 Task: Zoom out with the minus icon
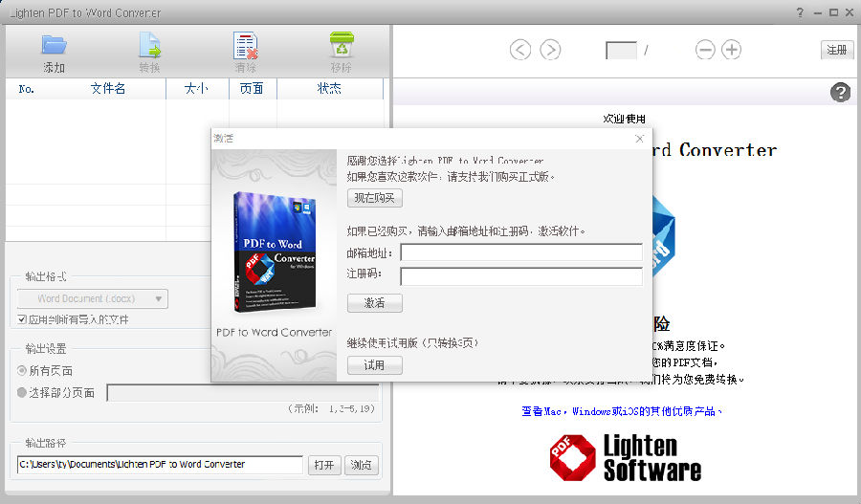(x=705, y=50)
